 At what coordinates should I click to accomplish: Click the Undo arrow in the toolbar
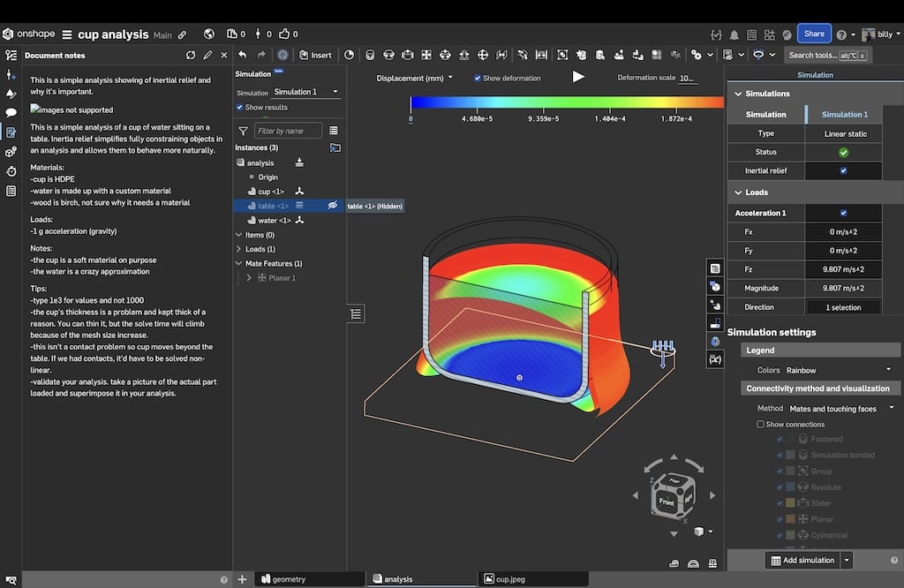(x=243, y=55)
